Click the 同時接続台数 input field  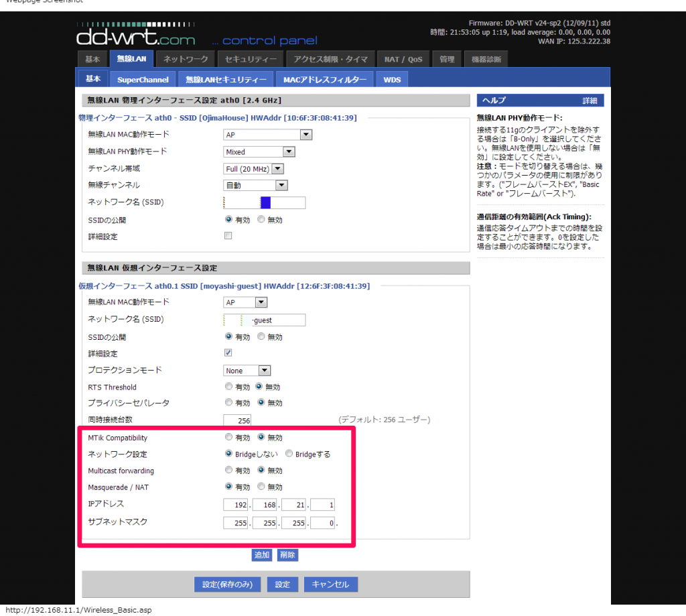coord(237,420)
